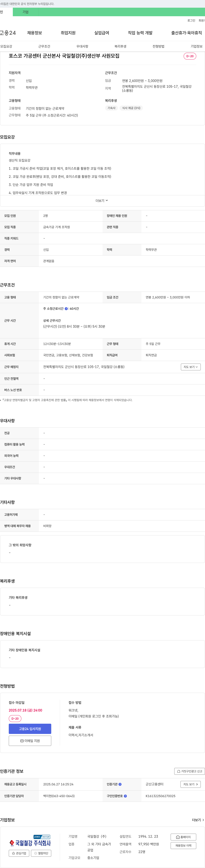Screen dimensions: 205x868
Task: Click the 기숙사 welfare tag
Action: point(111,108)
